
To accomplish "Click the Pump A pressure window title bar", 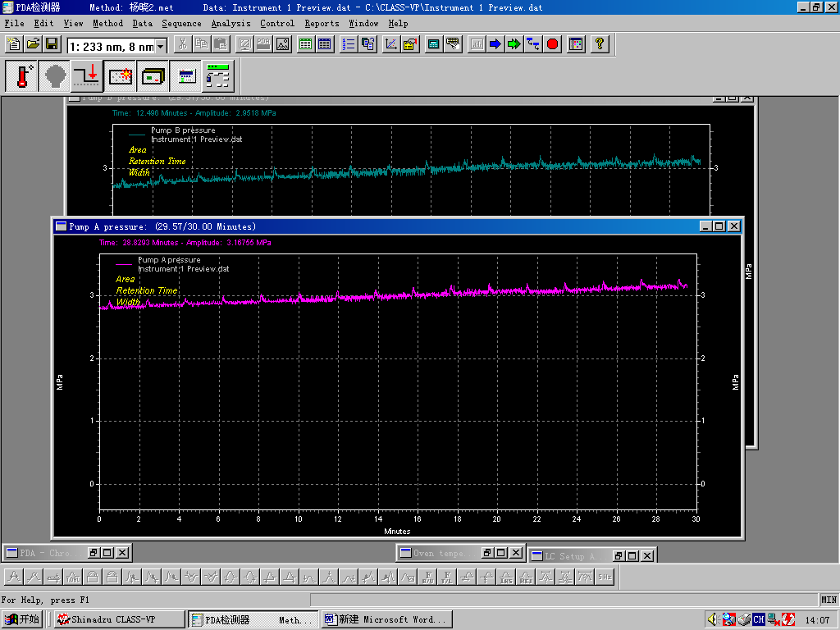I will pyautogui.click(x=369, y=226).
